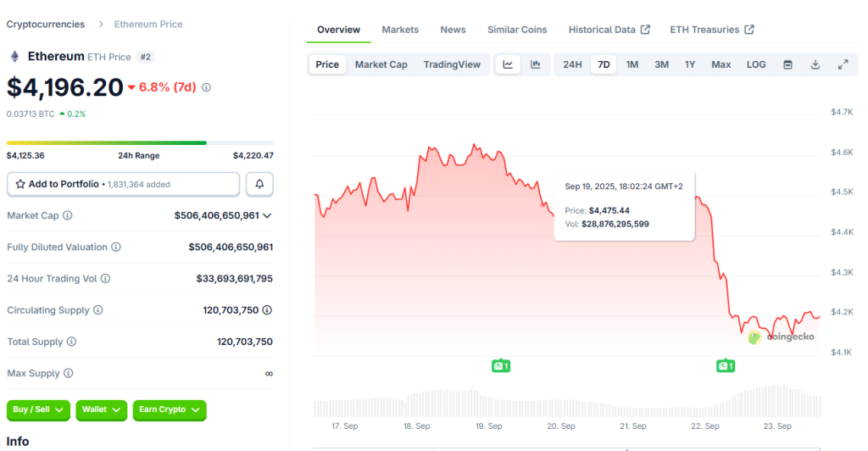Viewport: 868px width, 451px height.
Task: Expand Market Cap details chevron
Action: 268,216
